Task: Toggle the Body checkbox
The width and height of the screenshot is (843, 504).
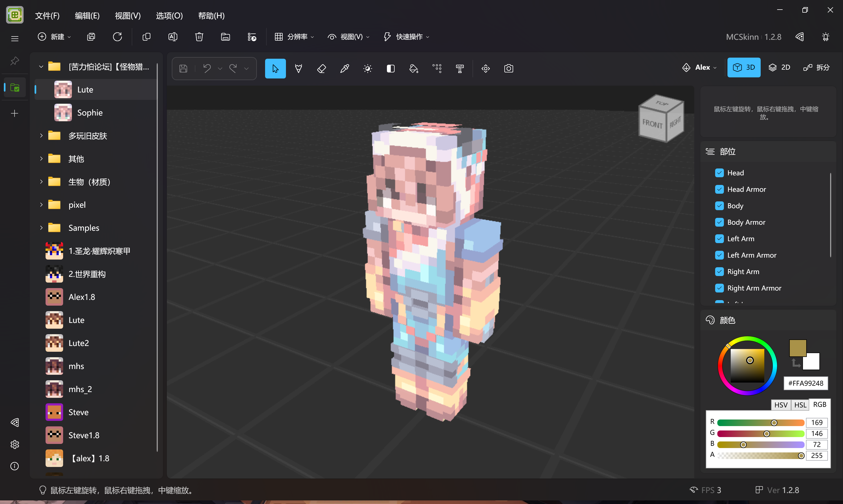Action: 719,206
